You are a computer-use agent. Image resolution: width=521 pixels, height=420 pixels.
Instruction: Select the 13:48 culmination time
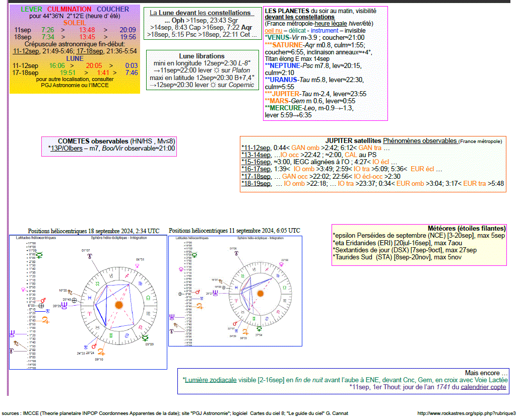coord(87,30)
